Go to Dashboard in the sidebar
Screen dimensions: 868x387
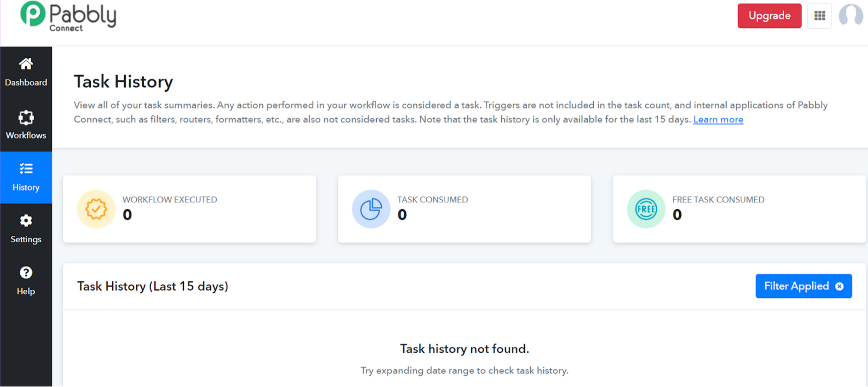[26, 73]
